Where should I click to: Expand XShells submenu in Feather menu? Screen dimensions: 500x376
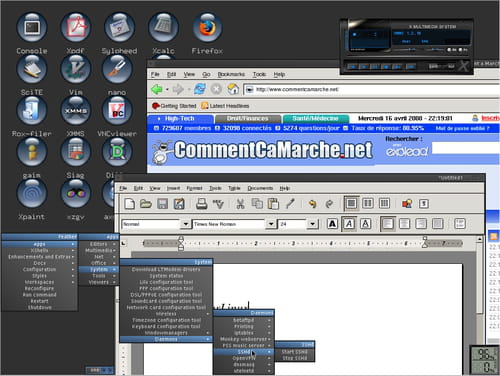point(39,250)
